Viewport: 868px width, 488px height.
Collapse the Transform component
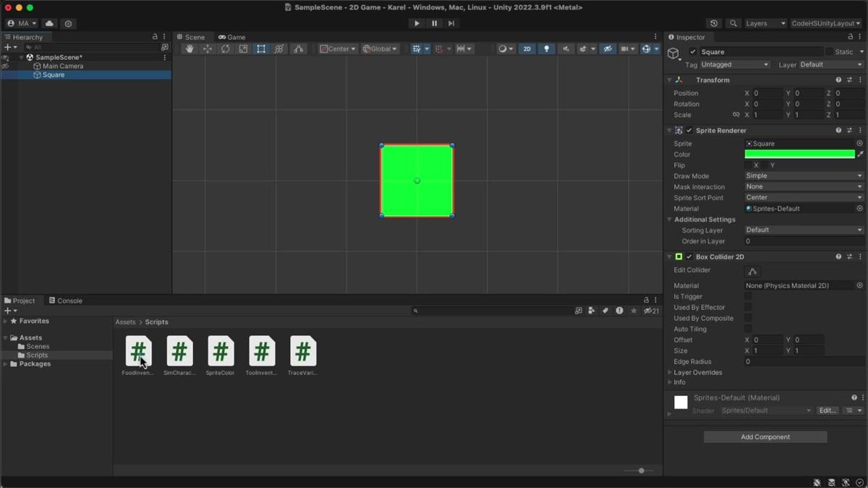pos(669,80)
